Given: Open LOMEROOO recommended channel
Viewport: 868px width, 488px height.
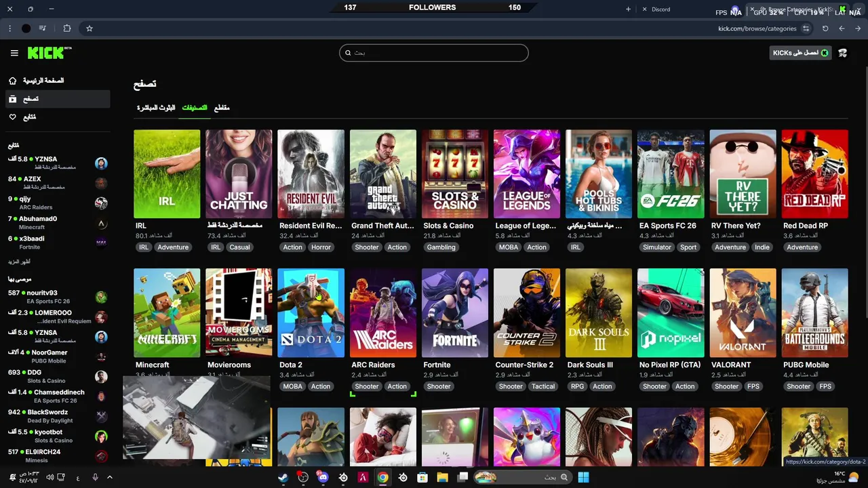Looking at the screenshot, I should pos(58,317).
